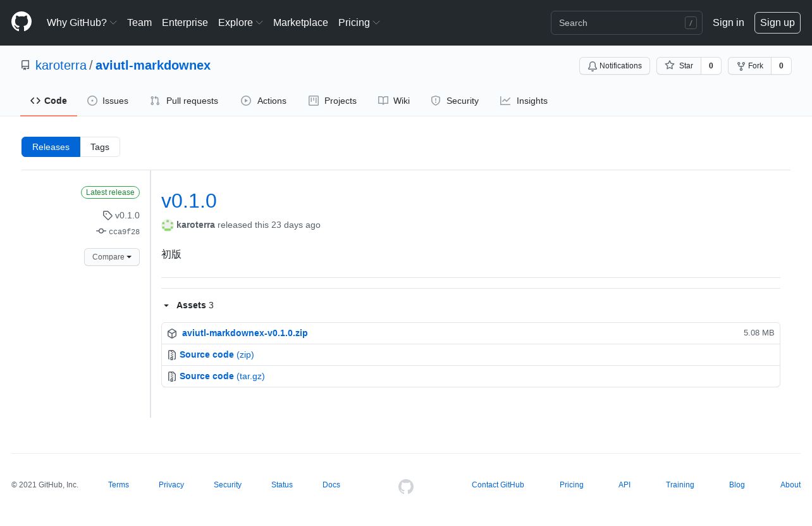Focus the Search input field
Viewport: 812px width, 526px height.
(626, 23)
